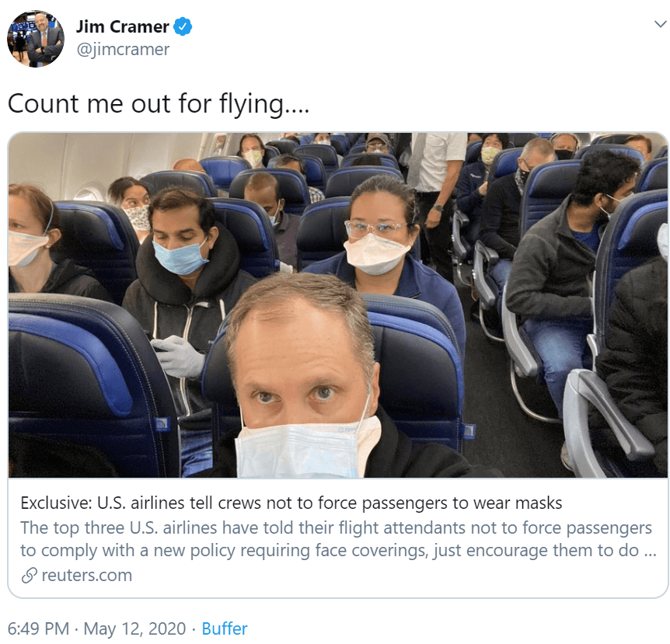Open the airplane cabin photo preview
670x644 pixels.
(x=338, y=305)
